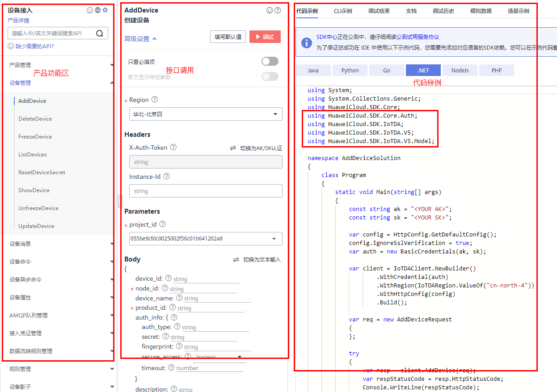Select DeleteDevice API in list

(x=35, y=118)
